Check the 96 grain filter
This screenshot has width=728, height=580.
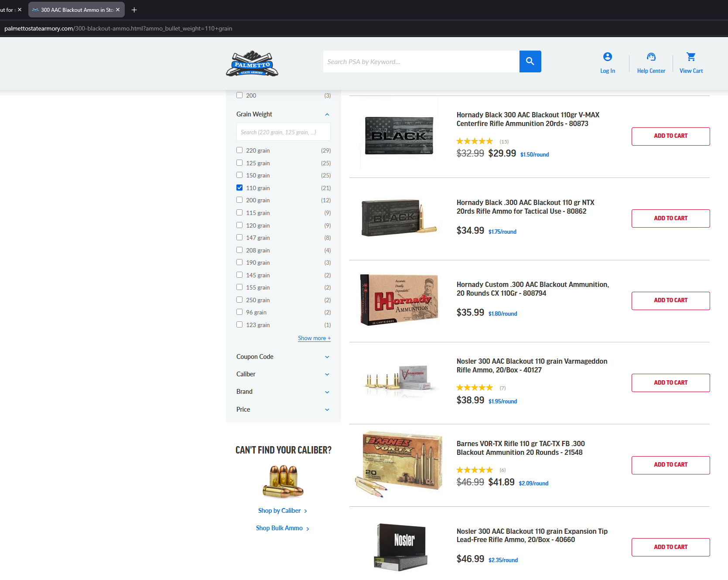pyautogui.click(x=239, y=312)
